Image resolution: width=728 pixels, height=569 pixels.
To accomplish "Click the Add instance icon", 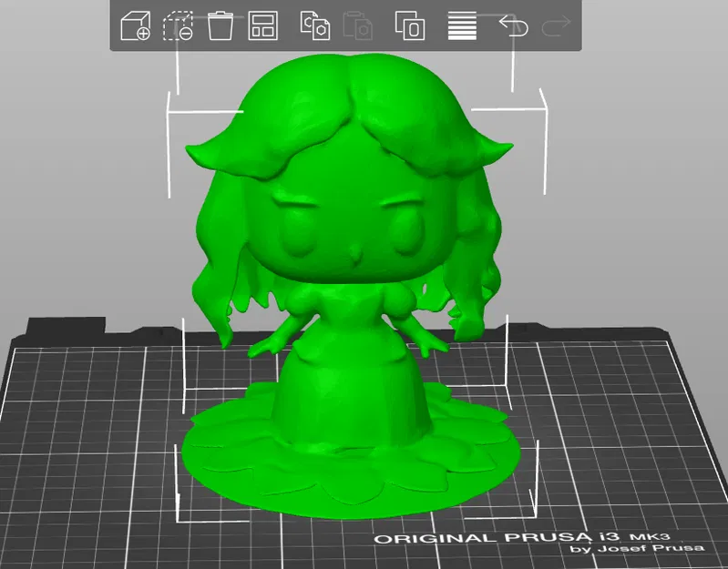I will (x=410, y=26).
